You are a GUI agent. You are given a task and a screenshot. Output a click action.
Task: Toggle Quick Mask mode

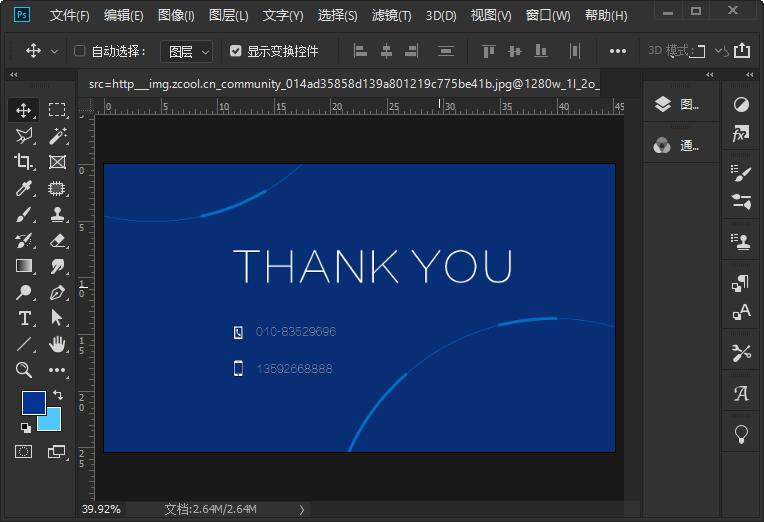(x=23, y=452)
